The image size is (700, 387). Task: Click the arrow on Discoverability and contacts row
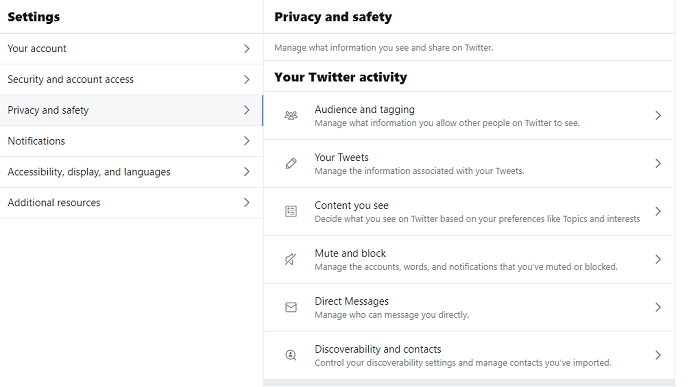[x=658, y=355]
